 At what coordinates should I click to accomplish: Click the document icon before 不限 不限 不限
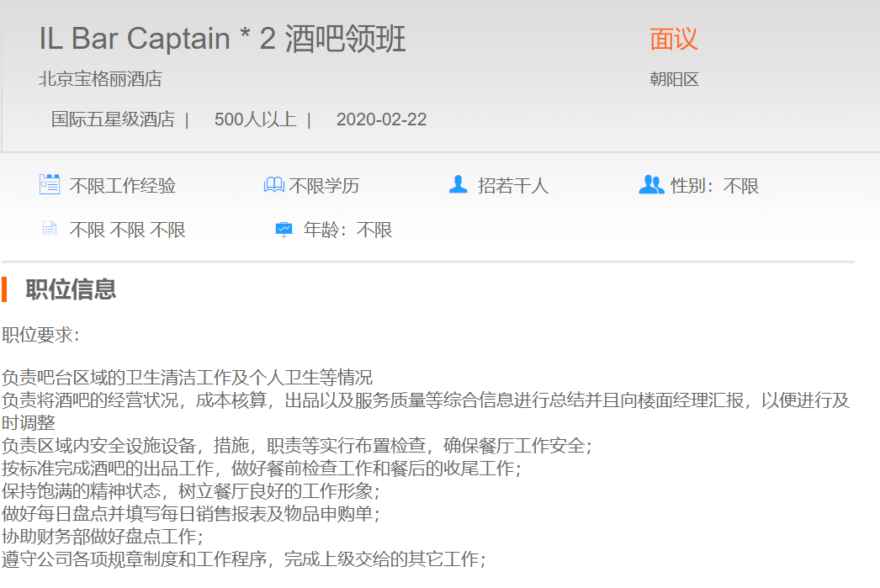[x=50, y=229]
